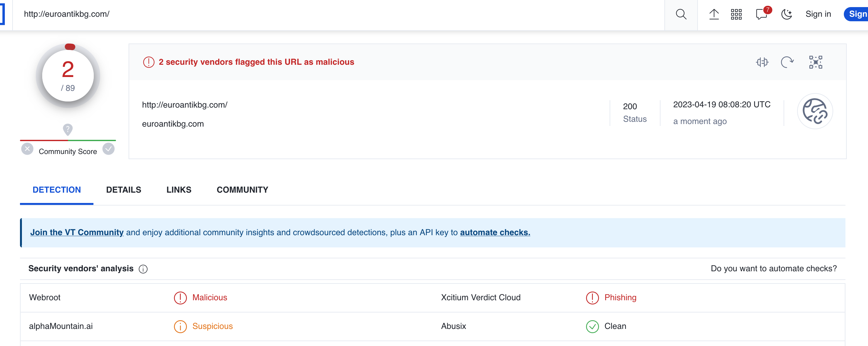This screenshot has width=868, height=346.
Task: Click the reanalyze refresh icon
Action: point(787,62)
